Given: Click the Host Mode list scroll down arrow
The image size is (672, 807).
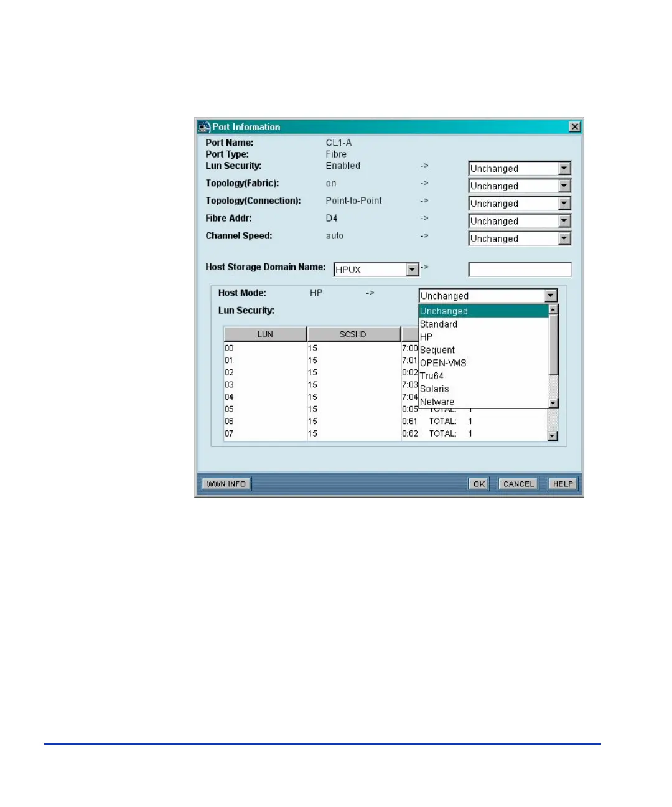Looking at the screenshot, I should [553, 404].
